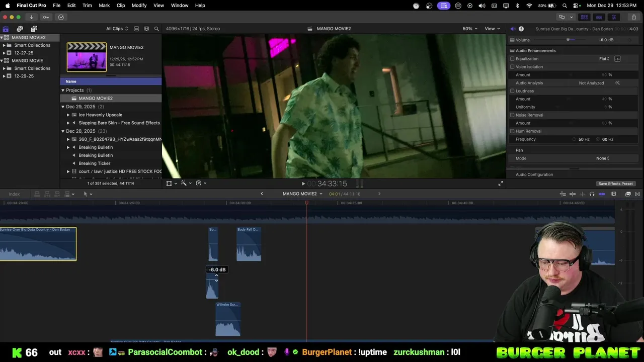The width and height of the screenshot is (644, 362).
Task: Select the Body Fall audio clip in the timeline
Action: 249,244
